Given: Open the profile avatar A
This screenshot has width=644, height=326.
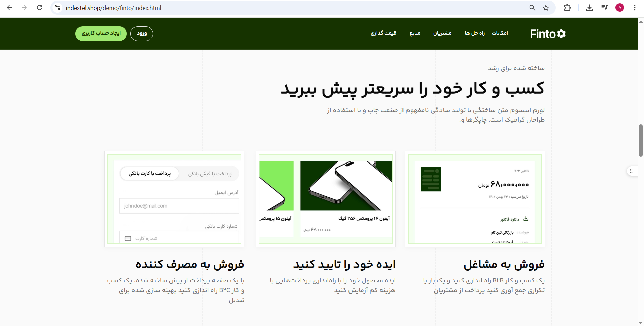Looking at the screenshot, I should click(620, 8).
